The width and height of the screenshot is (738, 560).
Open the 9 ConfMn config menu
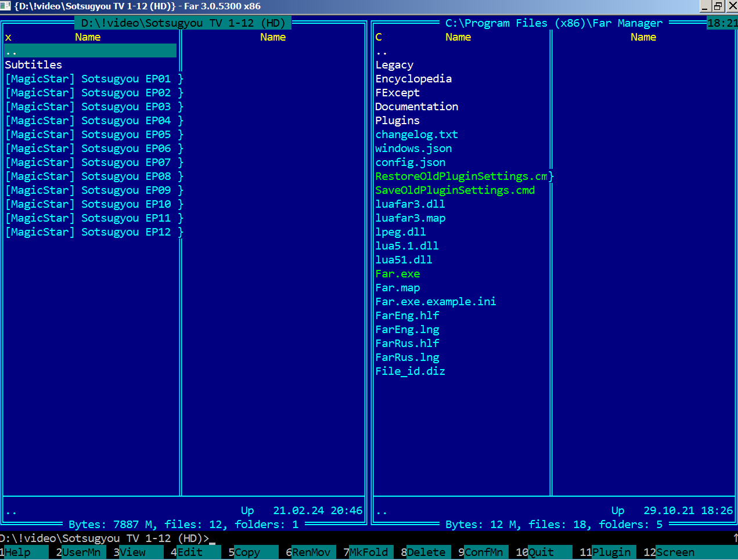[484, 552]
